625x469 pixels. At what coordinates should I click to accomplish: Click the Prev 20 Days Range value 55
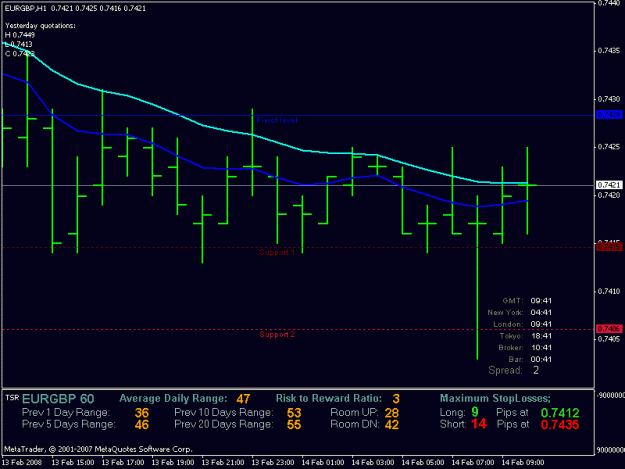(x=294, y=425)
